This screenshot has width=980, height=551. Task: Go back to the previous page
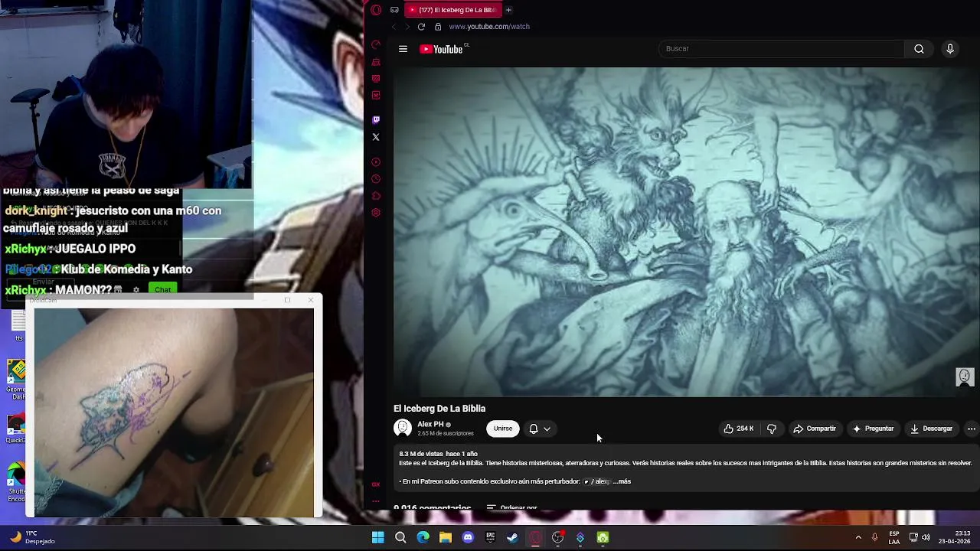394,26
